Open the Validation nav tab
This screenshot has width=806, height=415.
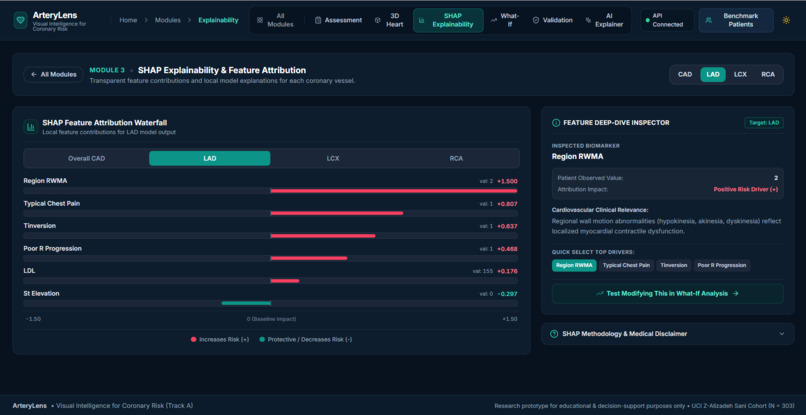tap(552, 21)
